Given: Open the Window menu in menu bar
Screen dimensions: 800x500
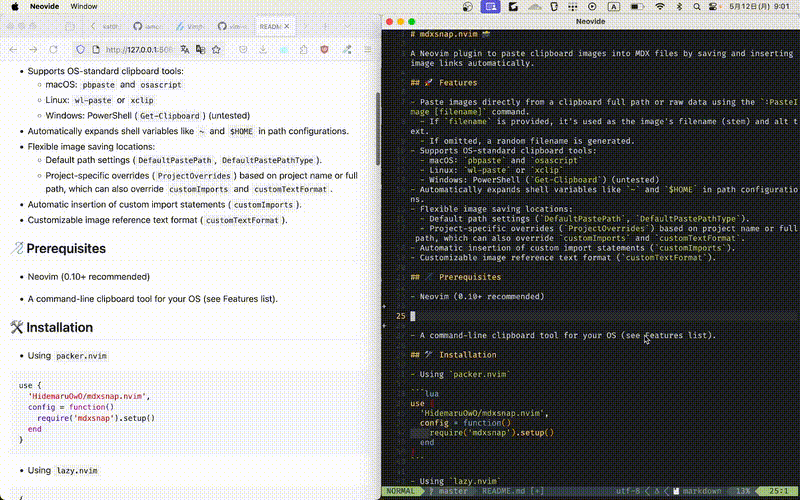Looking at the screenshot, I should [84, 6].
